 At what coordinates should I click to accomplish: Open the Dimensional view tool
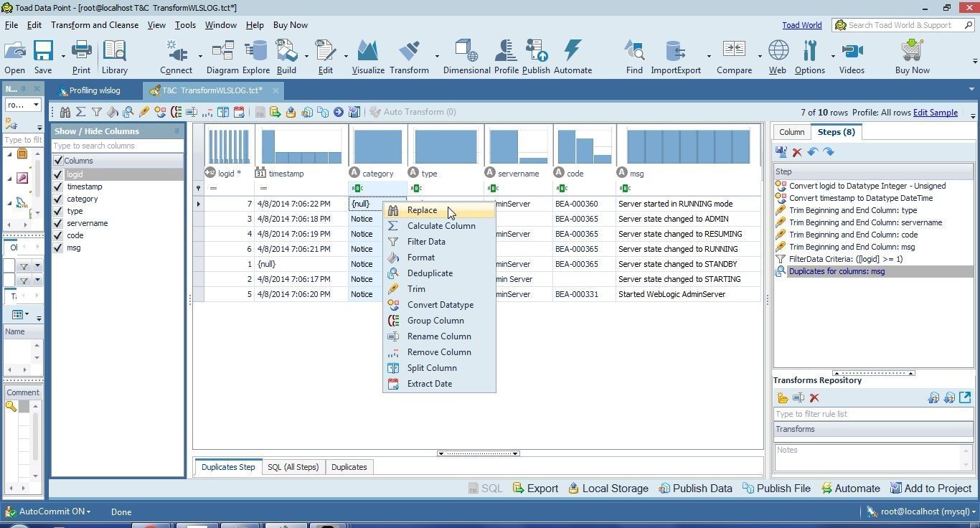pyautogui.click(x=466, y=57)
